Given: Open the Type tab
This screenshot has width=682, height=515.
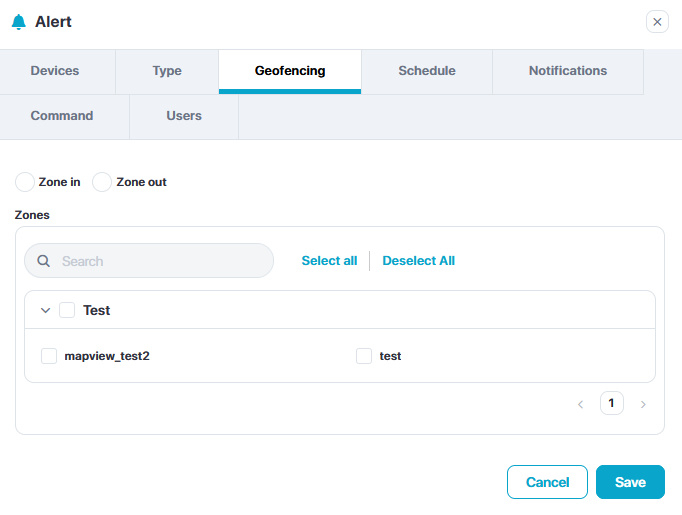Looking at the screenshot, I should click(x=167, y=71).
